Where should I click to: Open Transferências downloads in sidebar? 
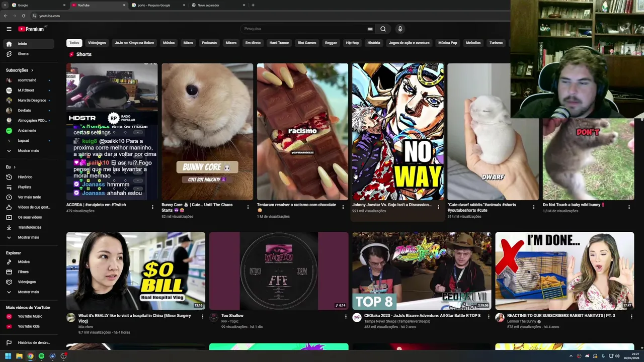[x=29, y=227]
